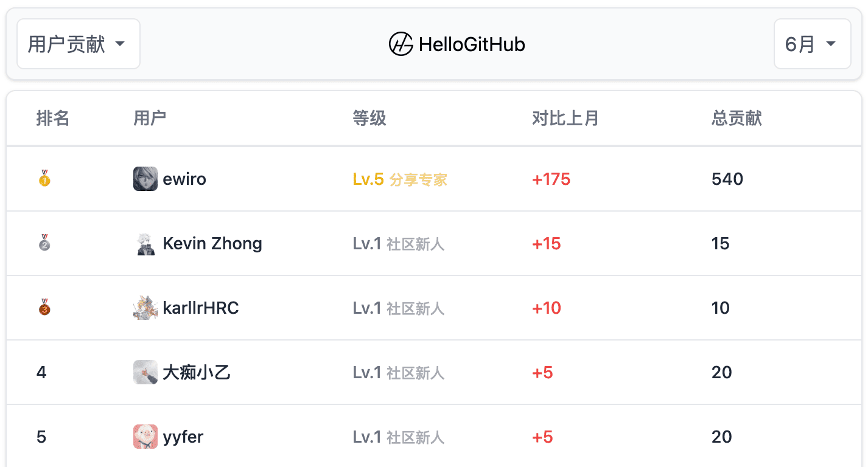868x467 pixels.
Task: Click the 对比上月 column header
Action: click(565, 118)
